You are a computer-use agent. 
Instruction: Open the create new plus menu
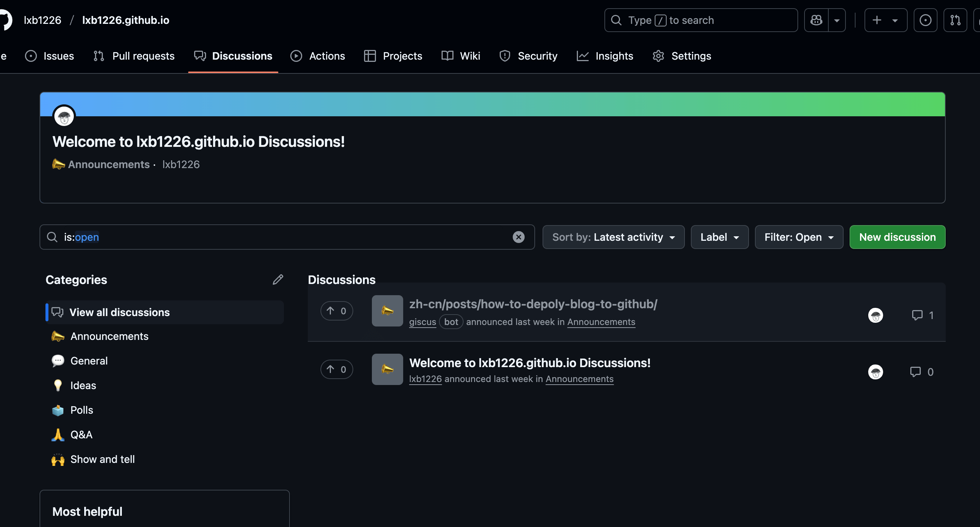coord(886,20)
